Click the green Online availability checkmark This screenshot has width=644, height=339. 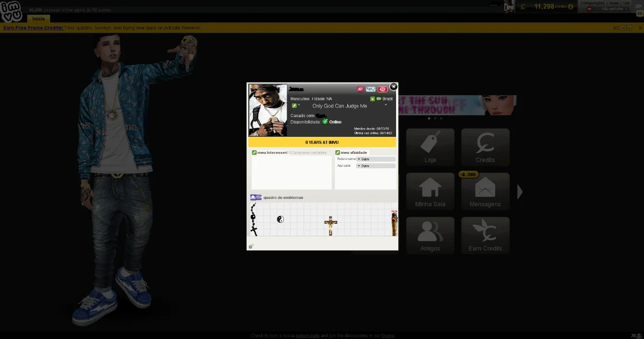click(x=325, y=121)
